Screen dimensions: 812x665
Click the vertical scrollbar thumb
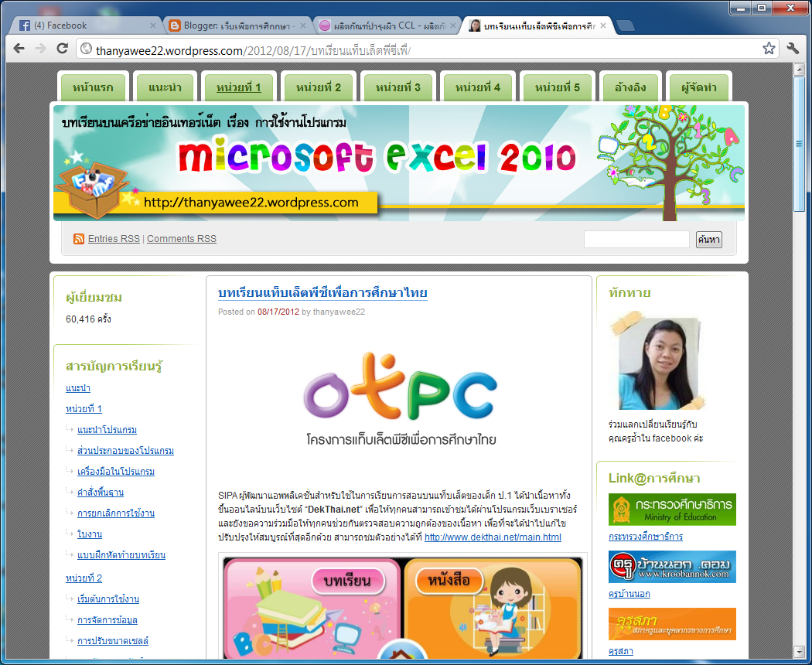pyautogui.click(x=799, y=144)
